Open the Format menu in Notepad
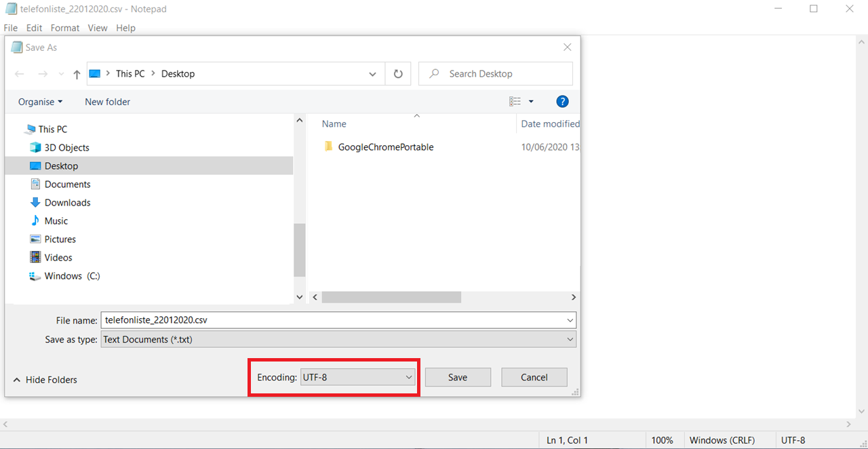 tap(65, 28)
